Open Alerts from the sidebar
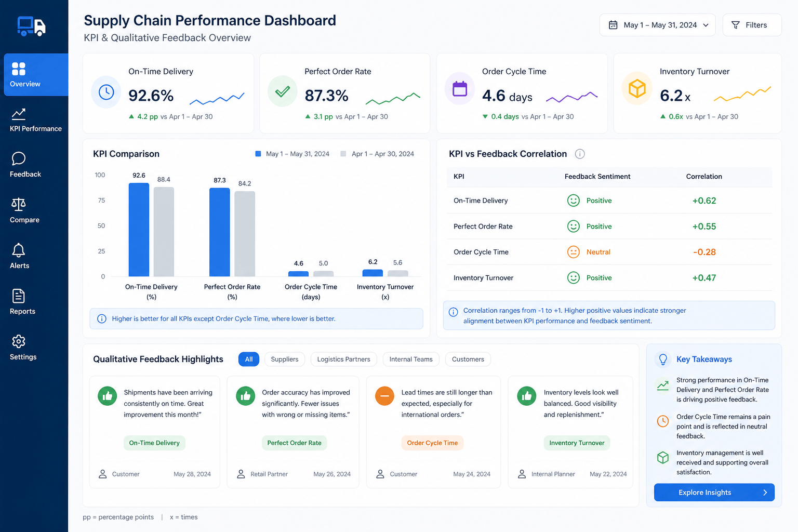This screenshot has width=798, height=532. click(19, 257)
